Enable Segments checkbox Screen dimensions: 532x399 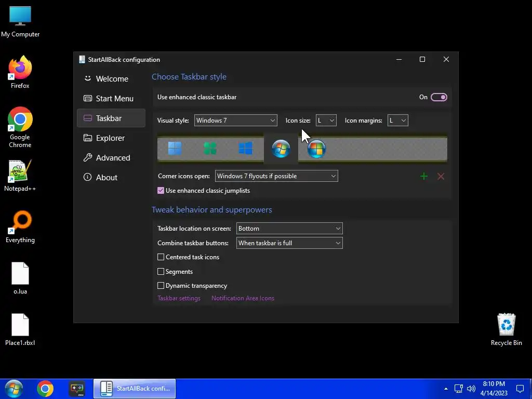(x=161, y=271)
